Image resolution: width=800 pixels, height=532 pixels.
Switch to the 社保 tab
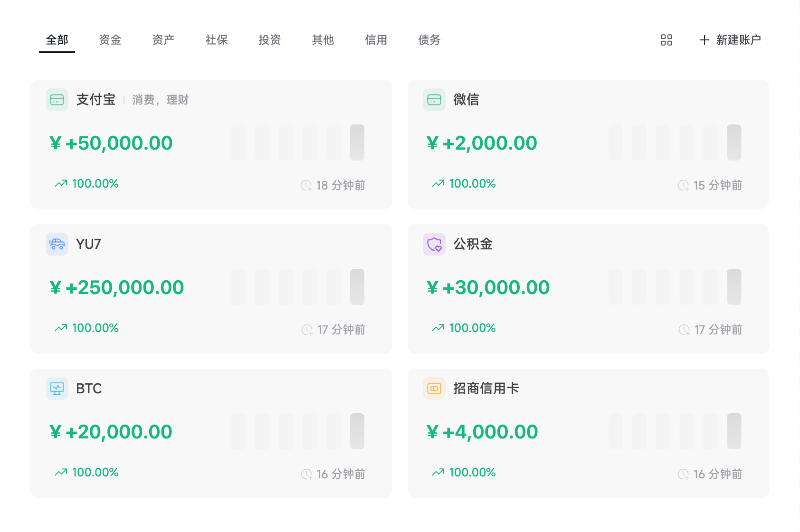click(217, 40)
